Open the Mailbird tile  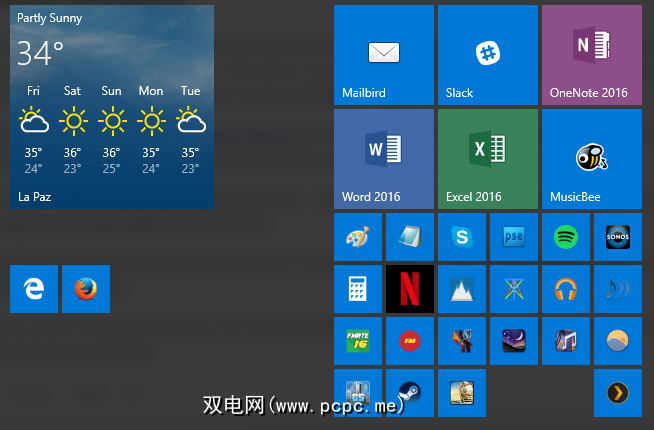(384, 55)
